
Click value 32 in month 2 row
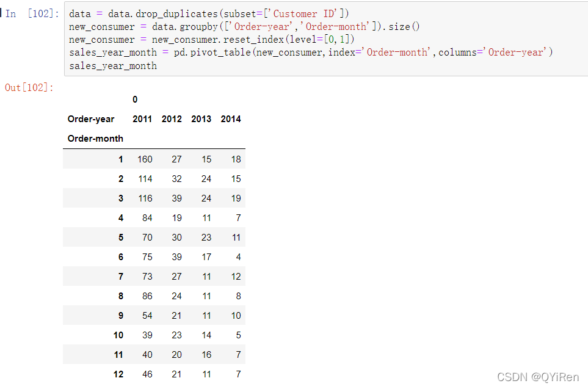click(176, 179)
